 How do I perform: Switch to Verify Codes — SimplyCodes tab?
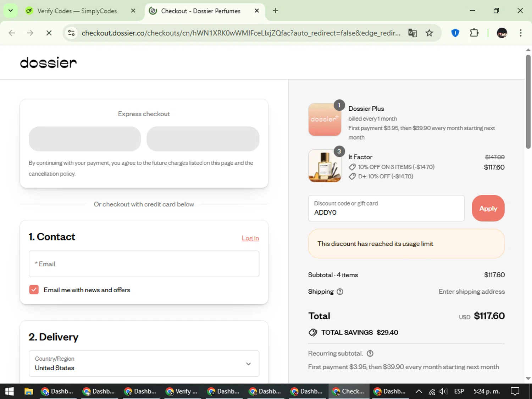(x=77, y=11)
